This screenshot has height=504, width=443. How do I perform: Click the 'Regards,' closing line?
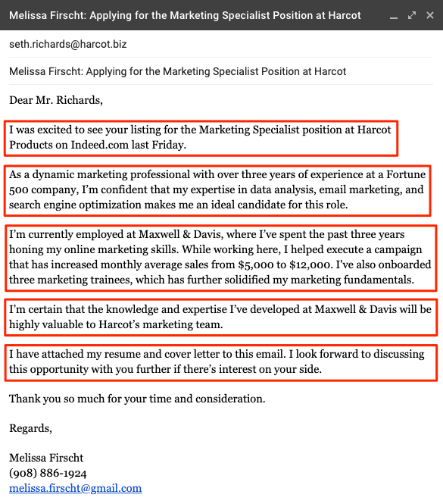click(30, 428)
